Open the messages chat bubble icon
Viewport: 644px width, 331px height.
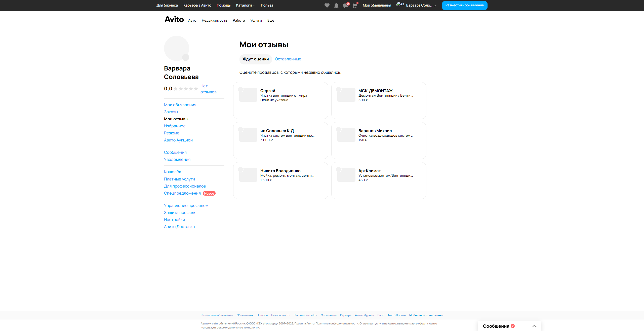pyautogui.click(x=345, y=6)
